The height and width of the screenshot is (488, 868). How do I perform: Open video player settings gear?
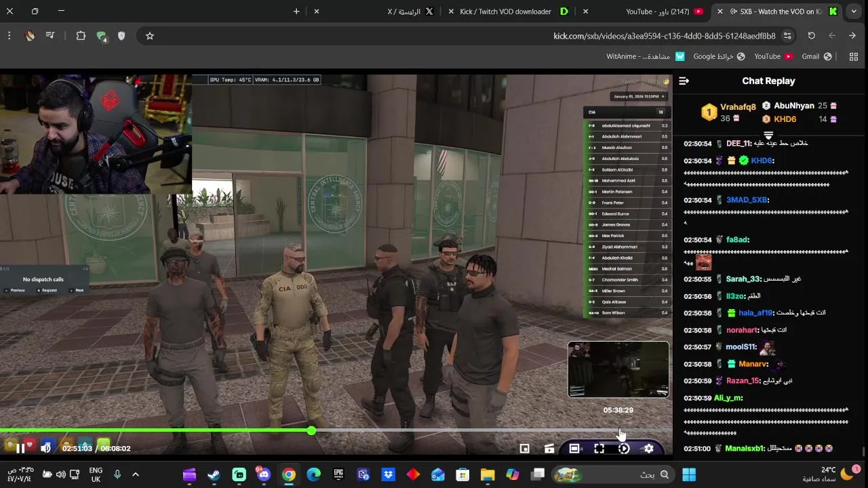point(649,448)
